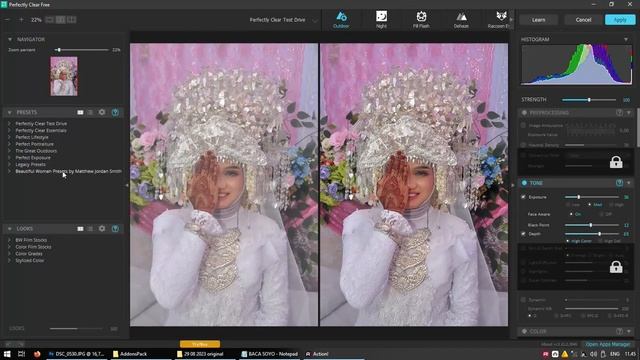
Task: Open Color Film Stocks looks group
Action: (33, 247)
